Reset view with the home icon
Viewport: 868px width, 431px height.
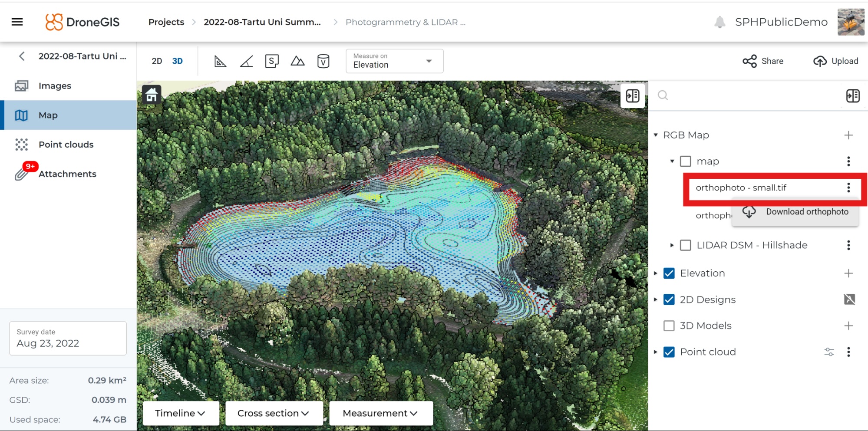click(152, 94)
